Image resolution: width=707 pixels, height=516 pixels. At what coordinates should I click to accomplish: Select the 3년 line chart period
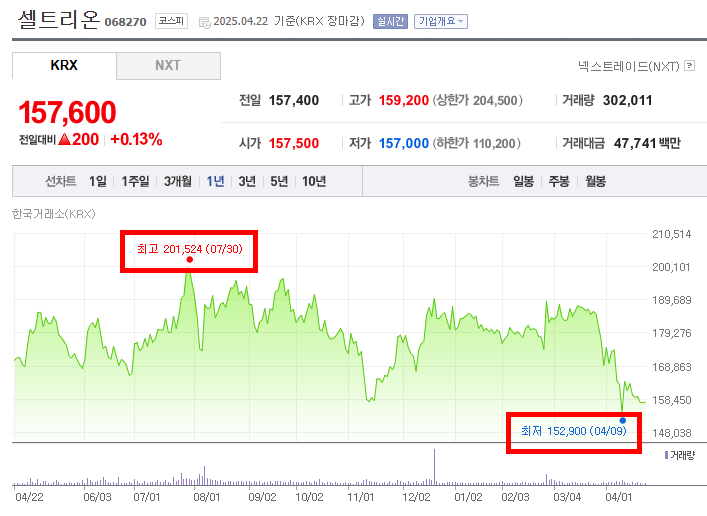click(x=247, y=181)
